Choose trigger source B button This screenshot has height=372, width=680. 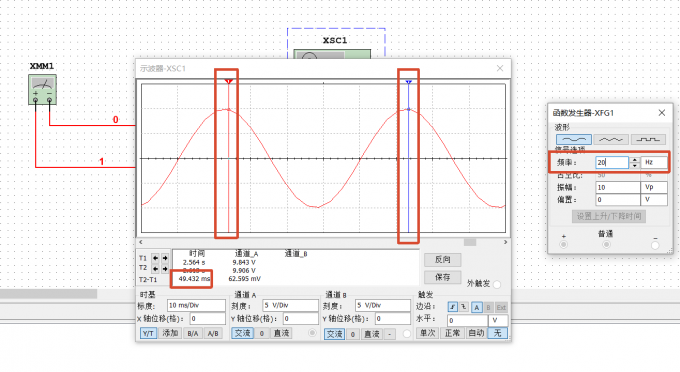489,307
